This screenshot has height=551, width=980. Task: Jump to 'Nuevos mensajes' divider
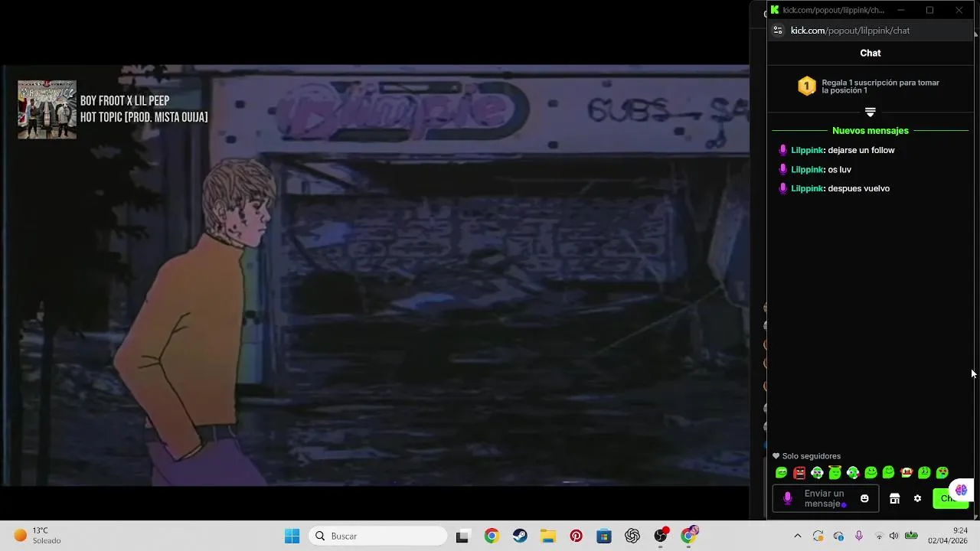[x=871, y=131]
